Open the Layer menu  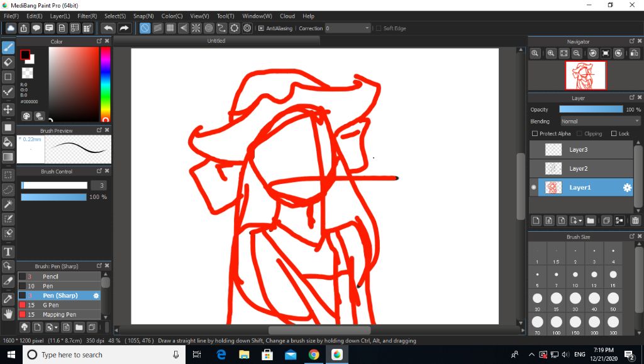click(60, 16)
